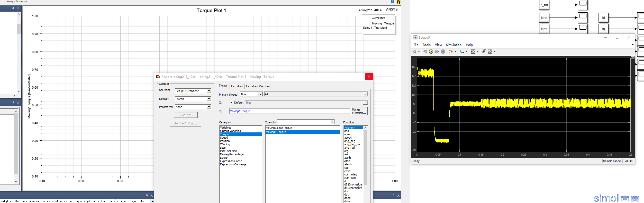Open the Simulation menu in Scope5

453,45
